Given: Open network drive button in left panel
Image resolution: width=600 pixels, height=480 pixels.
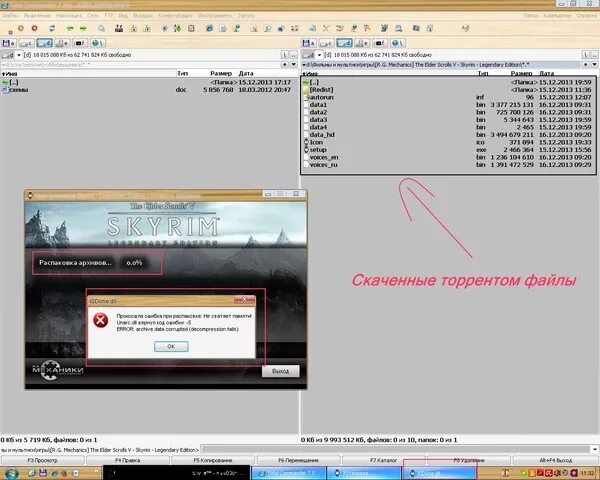Looking at the screenshot, I should click(x=98, y=43).
